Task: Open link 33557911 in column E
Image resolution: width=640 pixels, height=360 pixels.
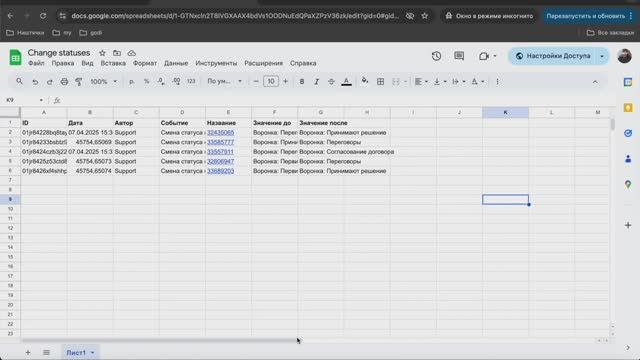Action: click(220, 152)
